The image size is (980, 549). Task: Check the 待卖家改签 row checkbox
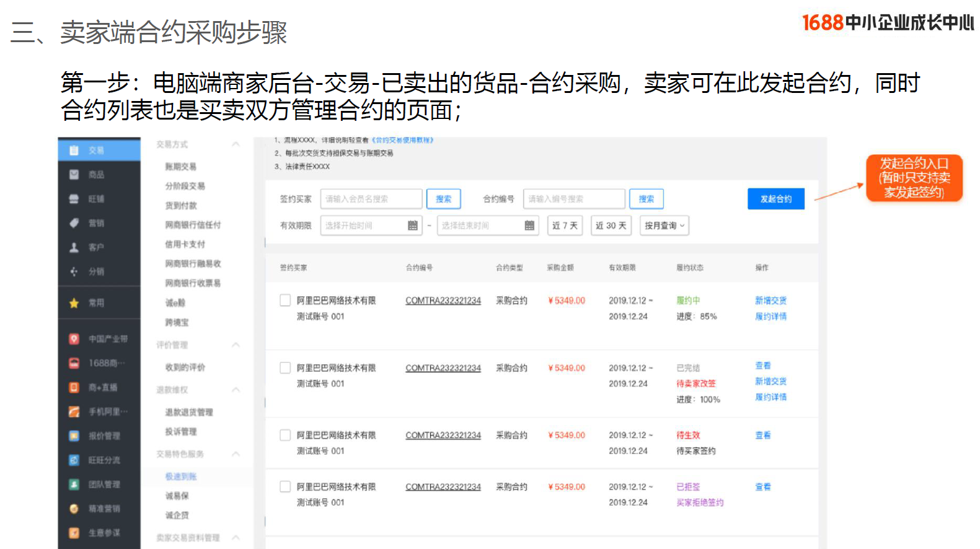coord(285,368)
